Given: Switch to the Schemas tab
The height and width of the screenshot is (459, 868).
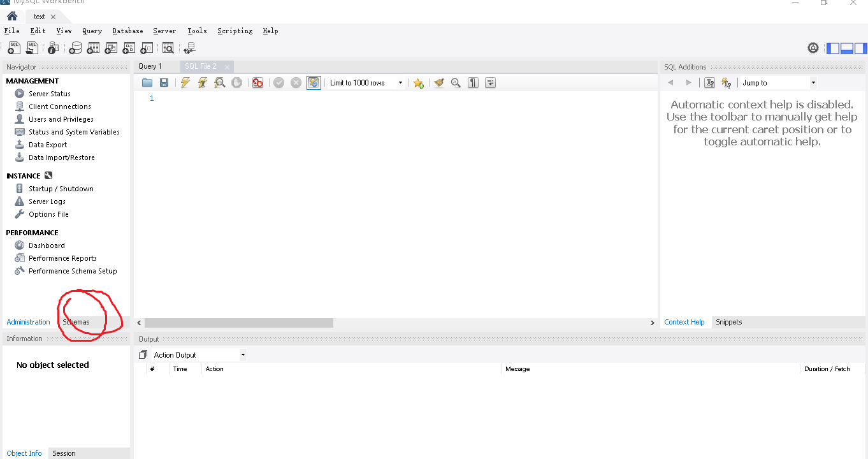Looking at the screenshot, I should [76, 322].
